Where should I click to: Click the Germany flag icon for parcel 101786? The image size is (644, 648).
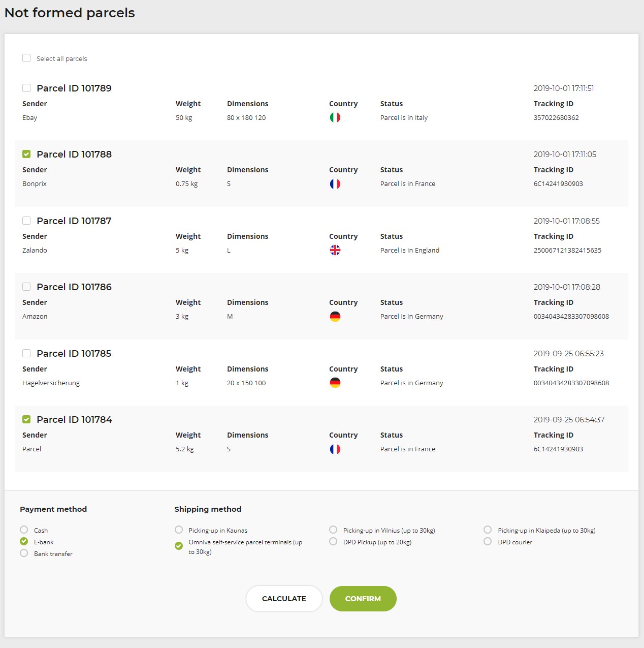[335, 317]
